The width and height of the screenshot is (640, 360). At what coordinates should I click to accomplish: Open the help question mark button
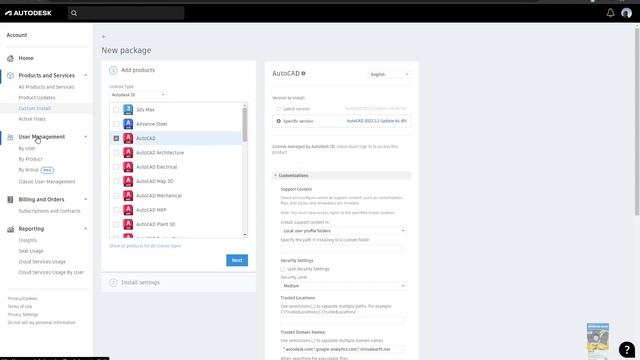click(627, 350)
